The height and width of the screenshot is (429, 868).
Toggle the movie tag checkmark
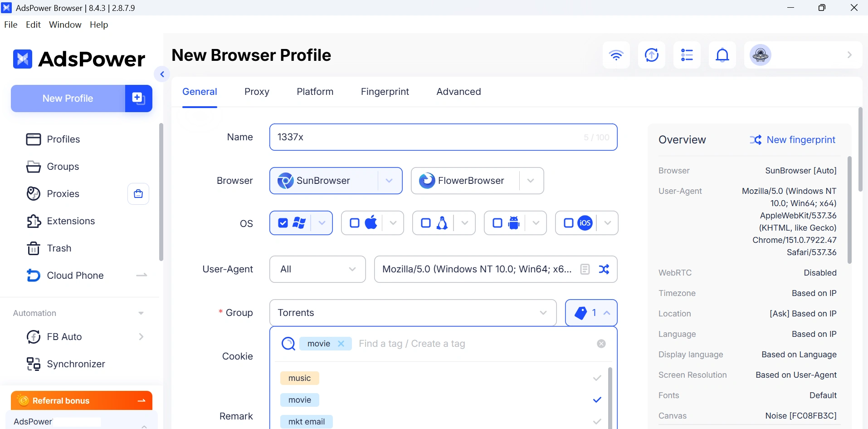point(597,400)
